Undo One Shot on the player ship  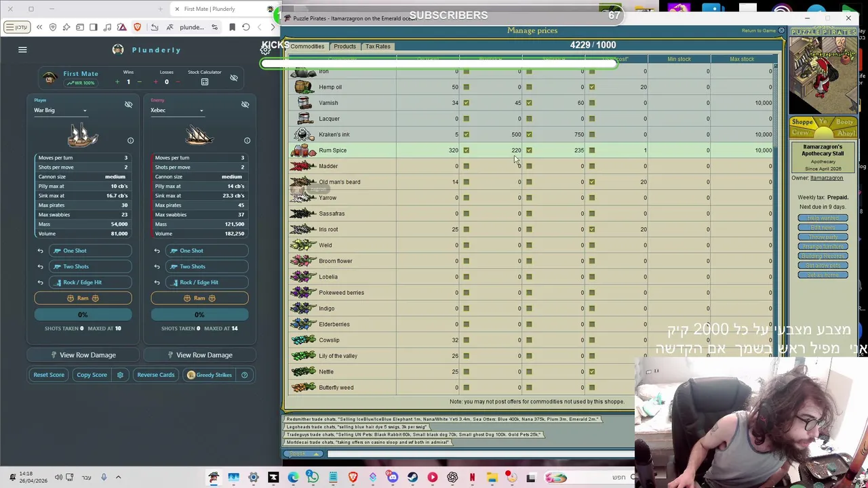pos(40,251)
